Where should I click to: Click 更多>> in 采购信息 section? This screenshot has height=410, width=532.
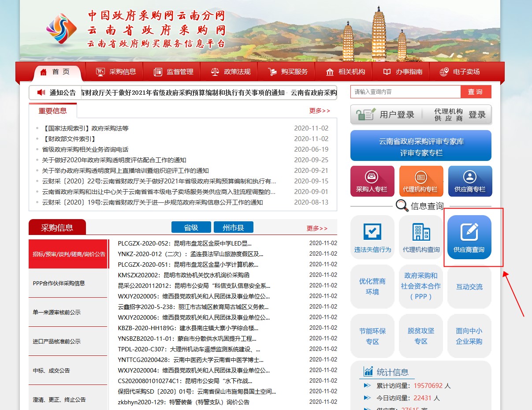[317, 228]
